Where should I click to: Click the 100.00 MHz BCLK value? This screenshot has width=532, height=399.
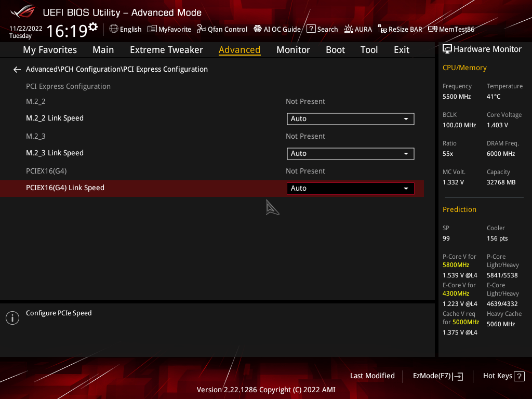(x=459, y=125)
